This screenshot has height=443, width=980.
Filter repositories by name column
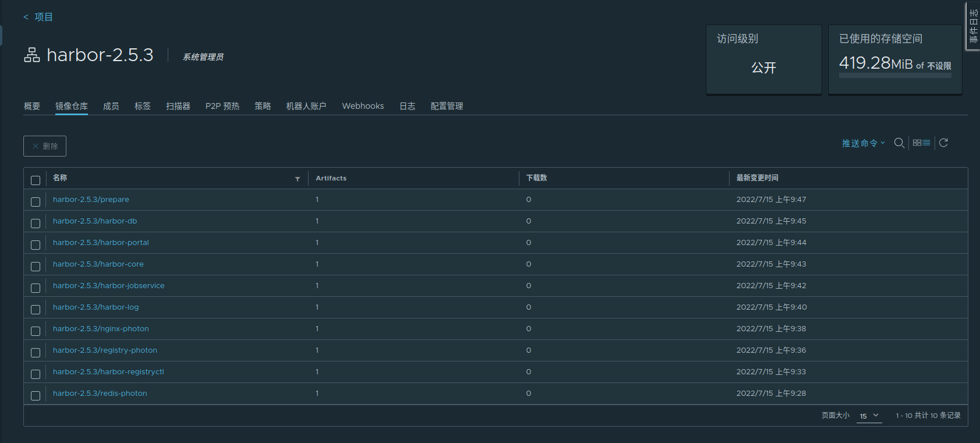(x=298, y=179)
